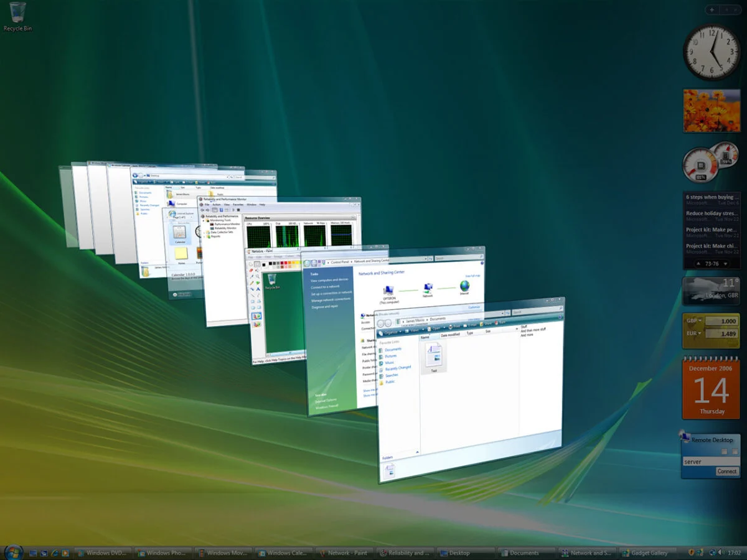Click the taskbar clock showing 17:02
747x560 pixels.
[x=734, y=553]
